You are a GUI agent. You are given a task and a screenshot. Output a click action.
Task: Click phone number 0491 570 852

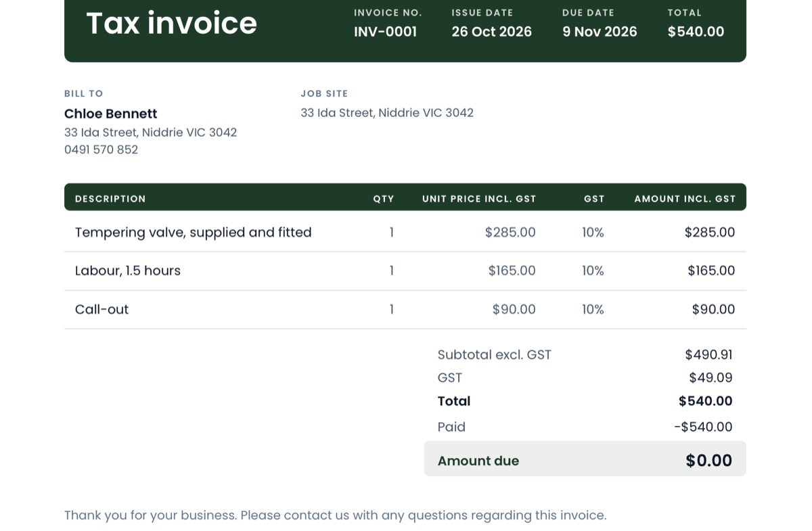point(101,150)
